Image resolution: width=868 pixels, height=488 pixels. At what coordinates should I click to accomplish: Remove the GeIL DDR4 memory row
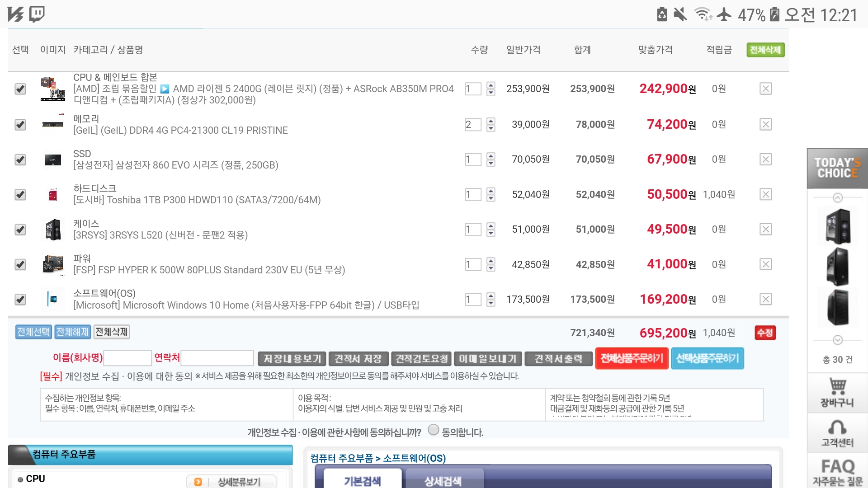765,124
